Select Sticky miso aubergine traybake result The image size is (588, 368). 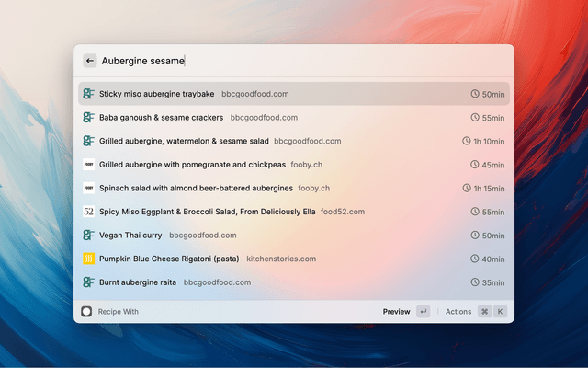(156, 94)
